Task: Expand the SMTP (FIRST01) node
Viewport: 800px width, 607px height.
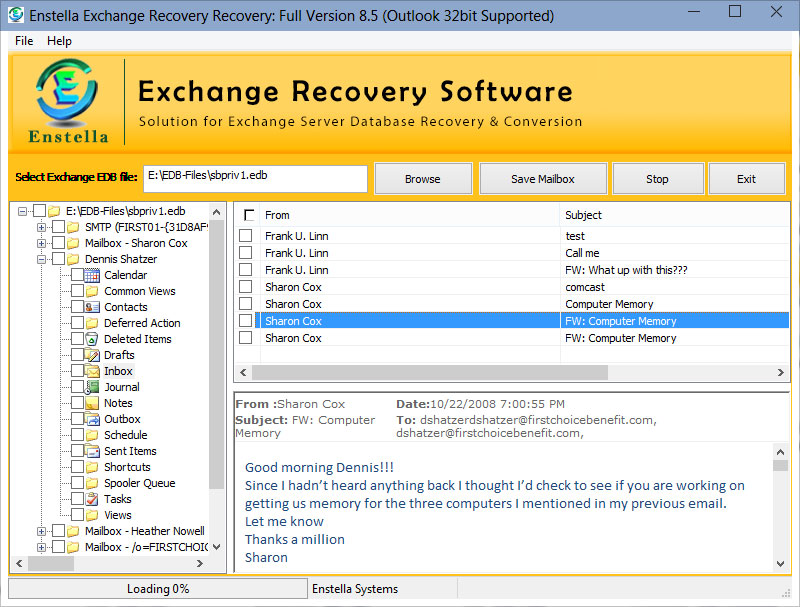Action: point(41,227)
